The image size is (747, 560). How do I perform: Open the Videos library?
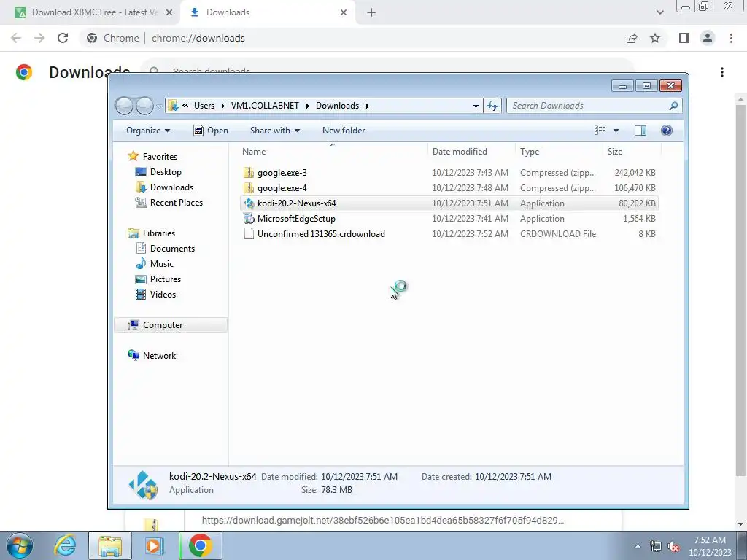163,295
